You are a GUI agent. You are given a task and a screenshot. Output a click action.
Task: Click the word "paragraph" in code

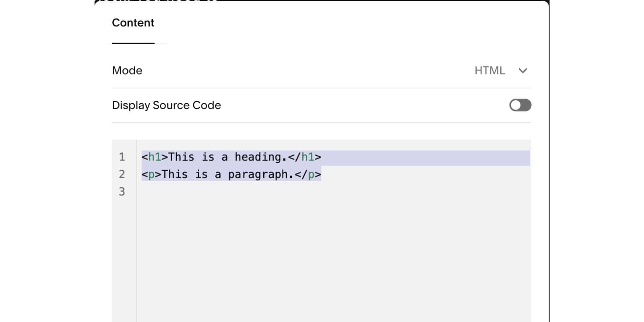click(x=258, y=175)
